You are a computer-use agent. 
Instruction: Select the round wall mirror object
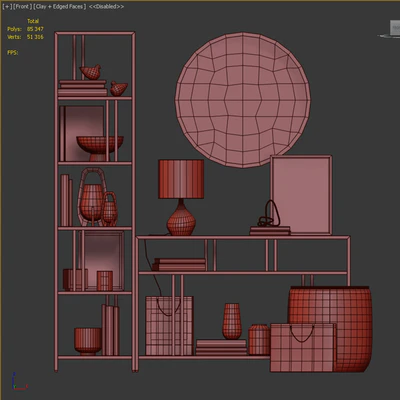pos(243,100)
